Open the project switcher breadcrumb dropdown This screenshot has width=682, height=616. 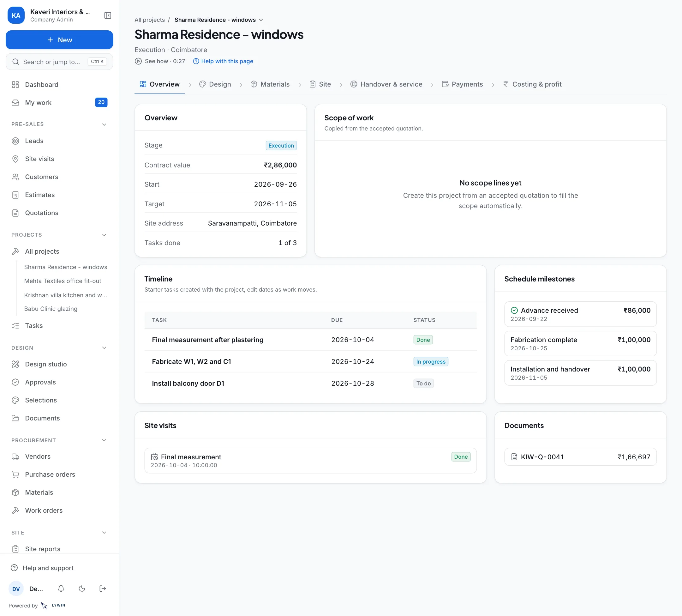pyautogui.click(x=219, y=20)
